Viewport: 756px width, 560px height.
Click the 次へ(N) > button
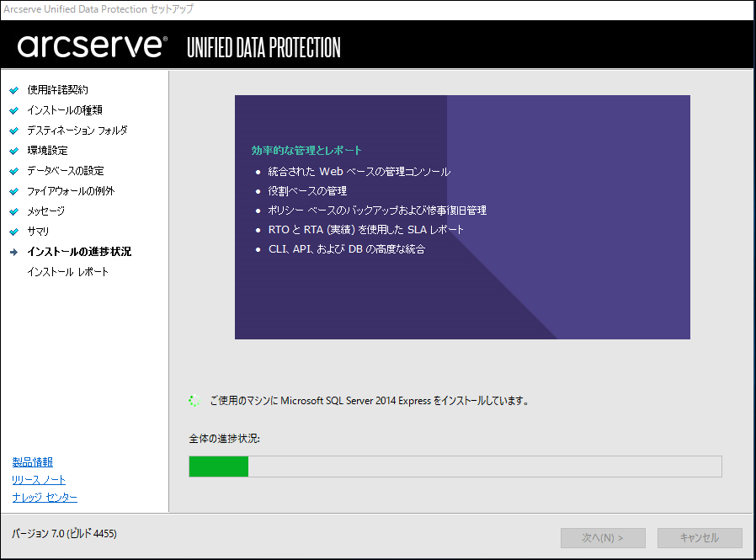tap(603, 538)
